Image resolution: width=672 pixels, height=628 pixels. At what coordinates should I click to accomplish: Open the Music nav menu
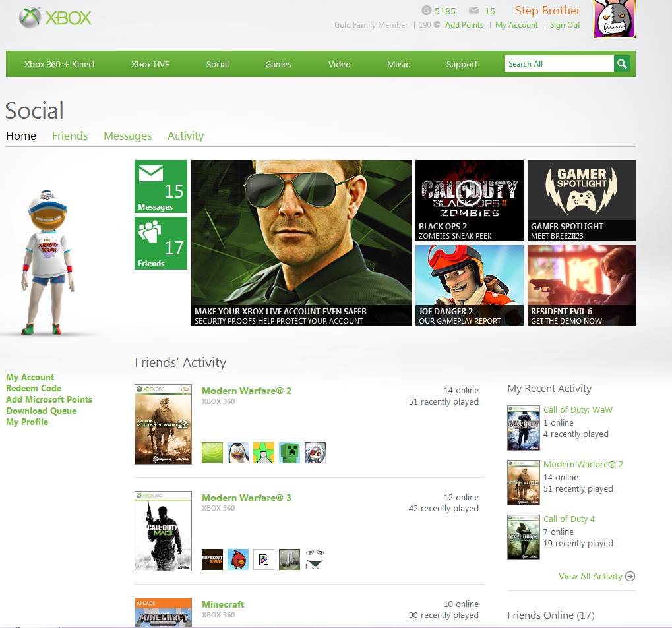398,65
